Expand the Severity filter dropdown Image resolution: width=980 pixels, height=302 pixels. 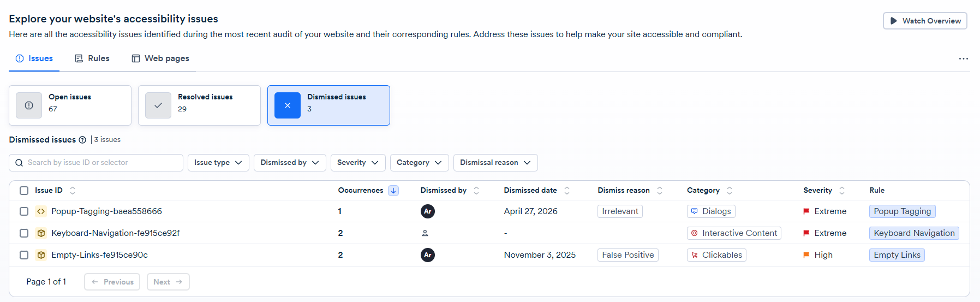click(x=358, y=163)
